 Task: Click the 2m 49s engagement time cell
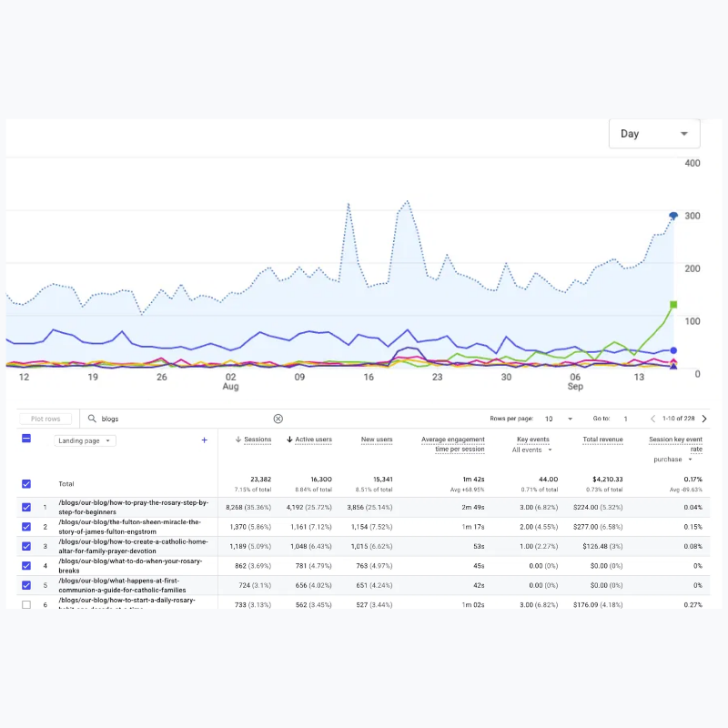[x=472, y=507]
